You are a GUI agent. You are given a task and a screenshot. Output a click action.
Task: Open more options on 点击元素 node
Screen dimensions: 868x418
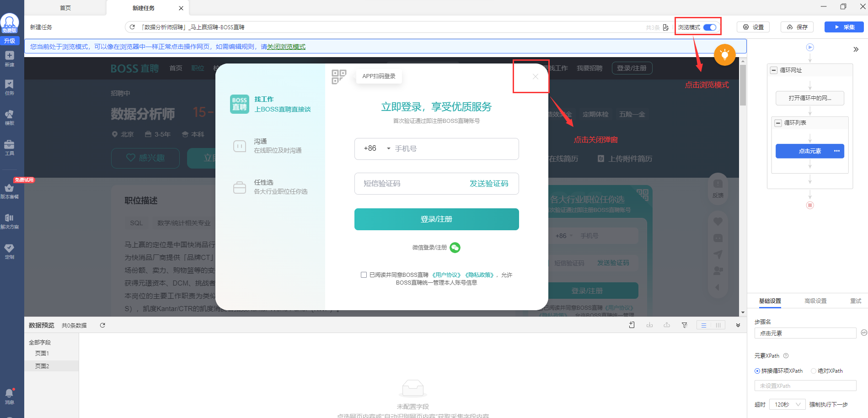coord(836,151)
